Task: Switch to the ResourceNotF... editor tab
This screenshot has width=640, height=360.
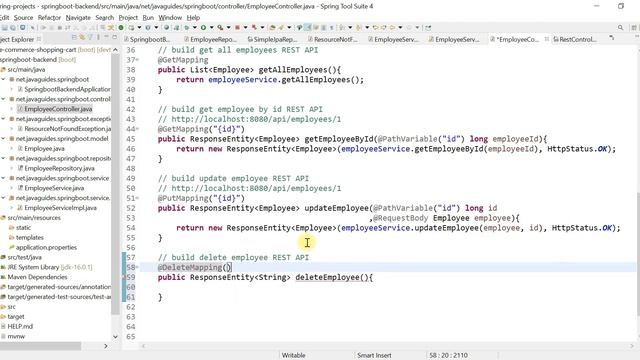Action: (333, 40)
